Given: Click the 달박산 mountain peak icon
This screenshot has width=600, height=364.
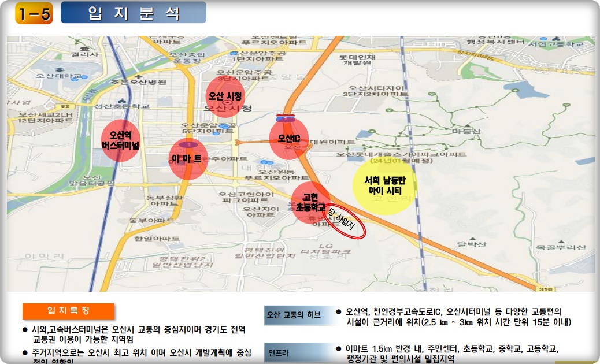Looking at the screenshot, I should [472, 239].
